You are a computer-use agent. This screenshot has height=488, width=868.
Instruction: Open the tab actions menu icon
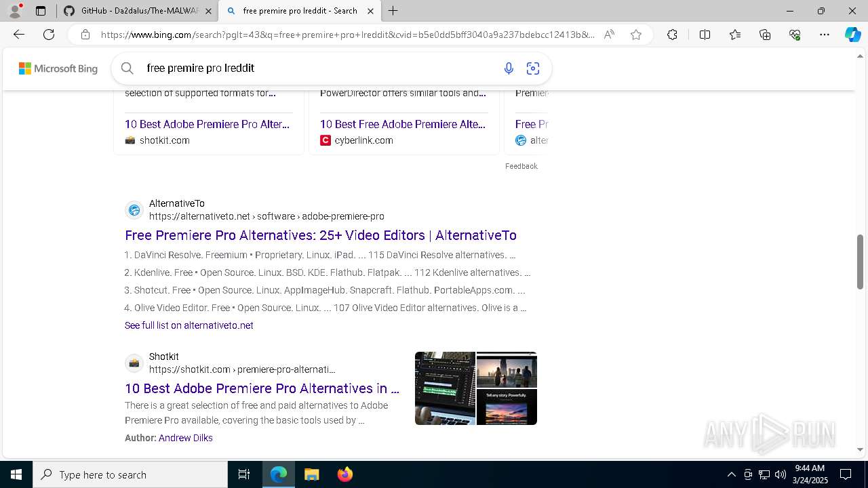pos(41,11)
